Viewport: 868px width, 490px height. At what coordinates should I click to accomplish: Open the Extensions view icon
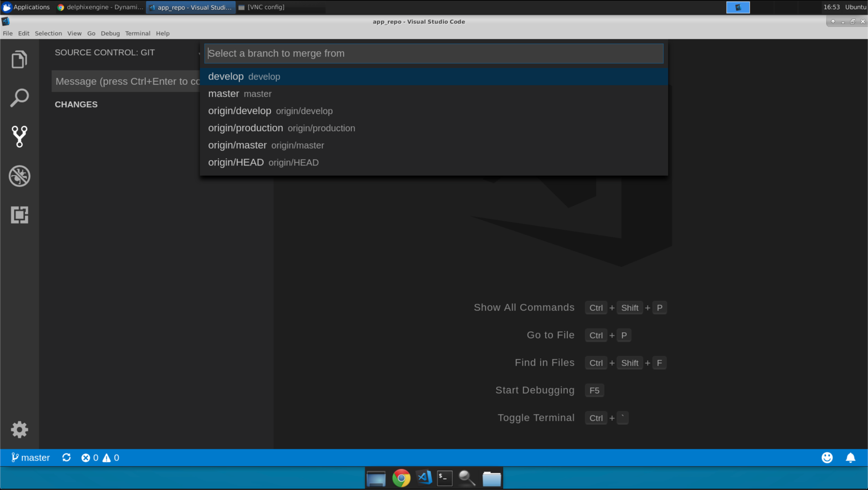(19, 215)
